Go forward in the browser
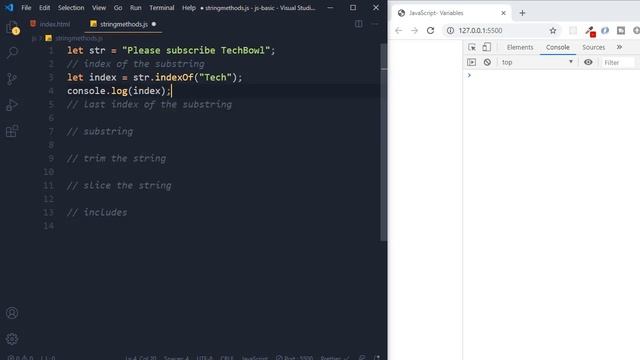This screenshot has height=360, width=640. tap(414, 31)
